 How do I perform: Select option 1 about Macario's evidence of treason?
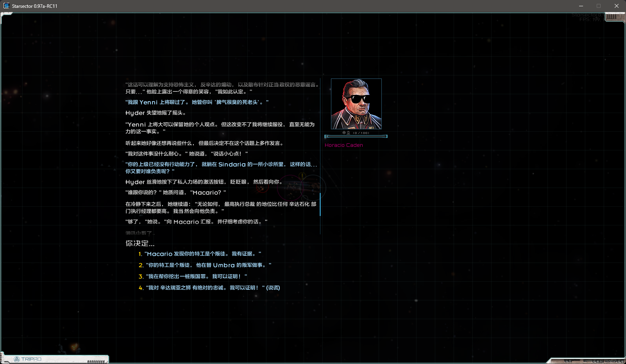[199, 253]
